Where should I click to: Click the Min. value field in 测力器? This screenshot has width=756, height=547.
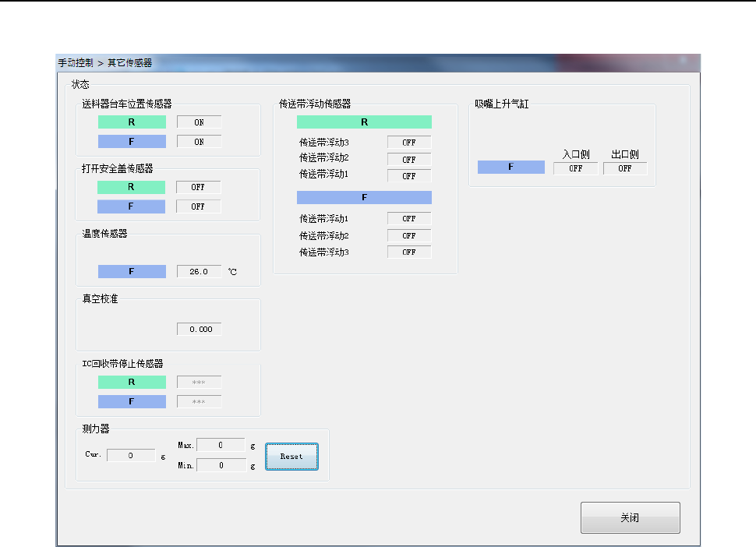point(221,465)
